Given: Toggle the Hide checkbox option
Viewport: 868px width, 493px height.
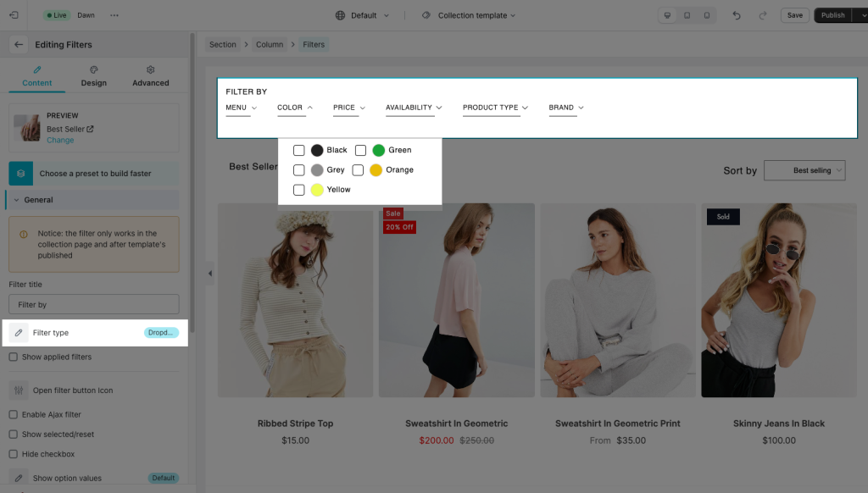Looking at the screenshot, I should pos(14,454).
